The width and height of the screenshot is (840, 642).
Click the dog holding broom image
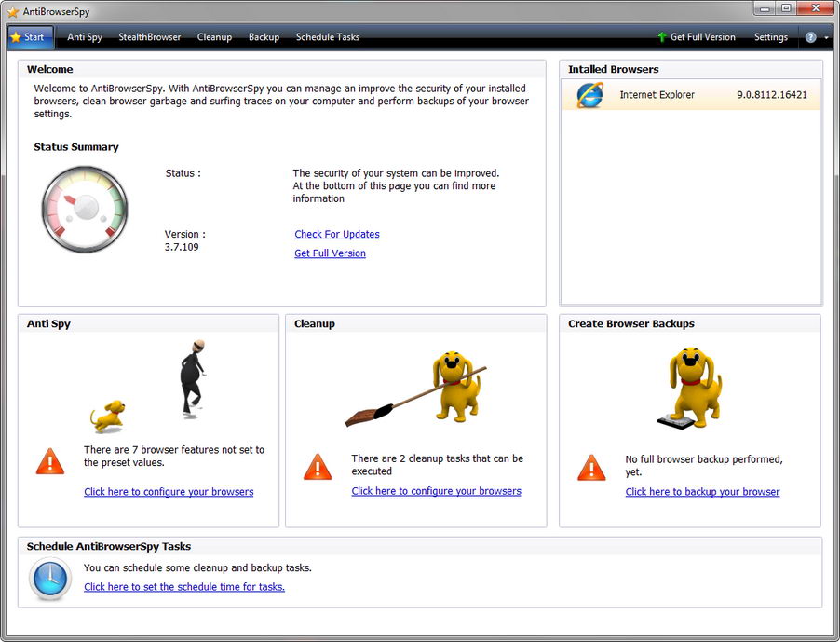[415, 389]
